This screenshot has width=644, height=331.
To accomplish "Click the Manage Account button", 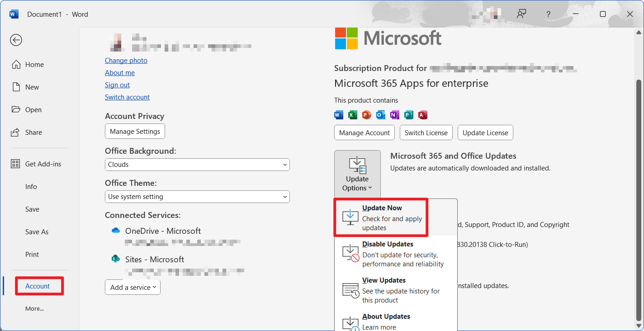I will point(364,133).
